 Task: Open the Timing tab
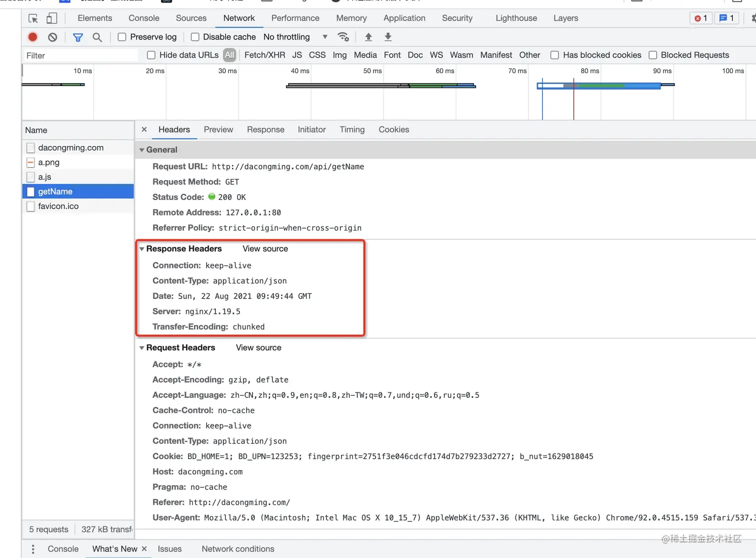352,129
